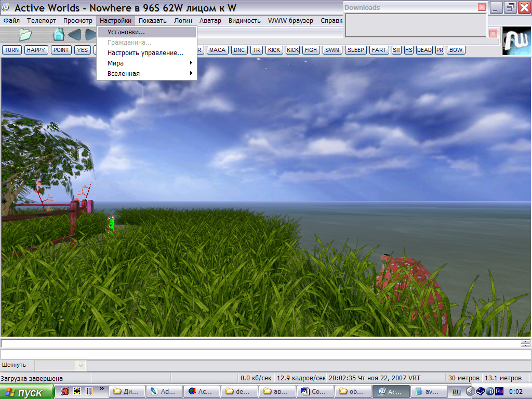This screenshot has height=399, width=532.
Task: Click the chat window size splitter arrows
Action: coord(525,343)
